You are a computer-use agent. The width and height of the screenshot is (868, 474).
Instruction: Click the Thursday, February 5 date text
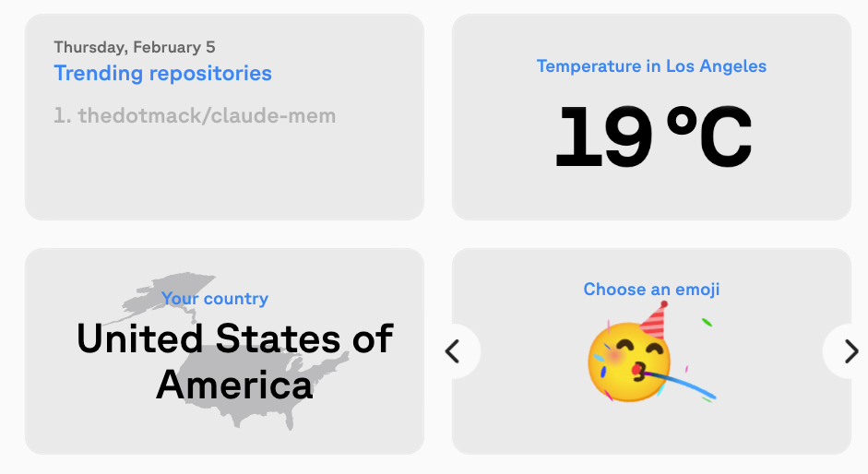click(x=134, y=47)
